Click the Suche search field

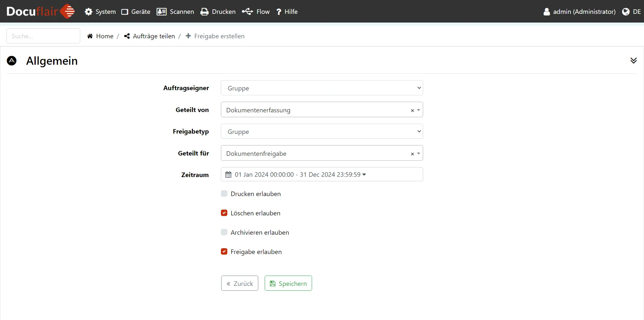point(43,36)
